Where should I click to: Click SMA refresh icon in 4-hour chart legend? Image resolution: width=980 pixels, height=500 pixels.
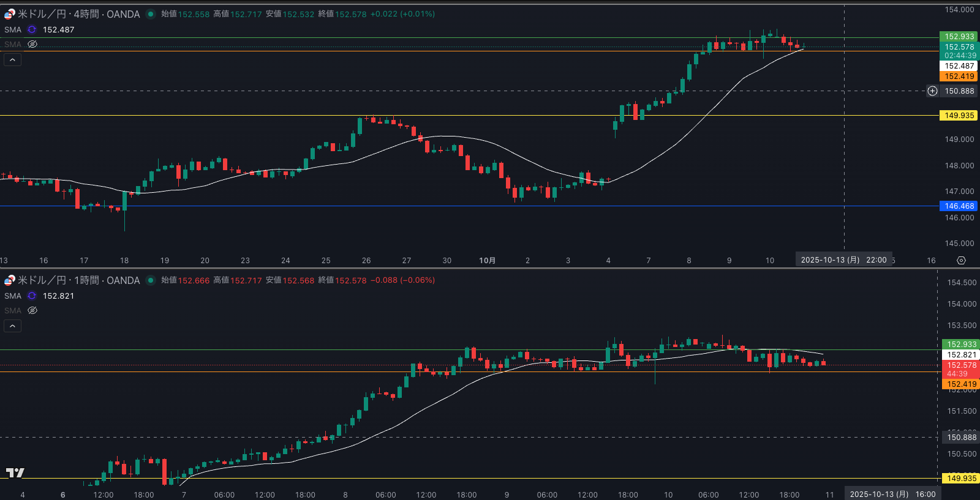point(32,29)
